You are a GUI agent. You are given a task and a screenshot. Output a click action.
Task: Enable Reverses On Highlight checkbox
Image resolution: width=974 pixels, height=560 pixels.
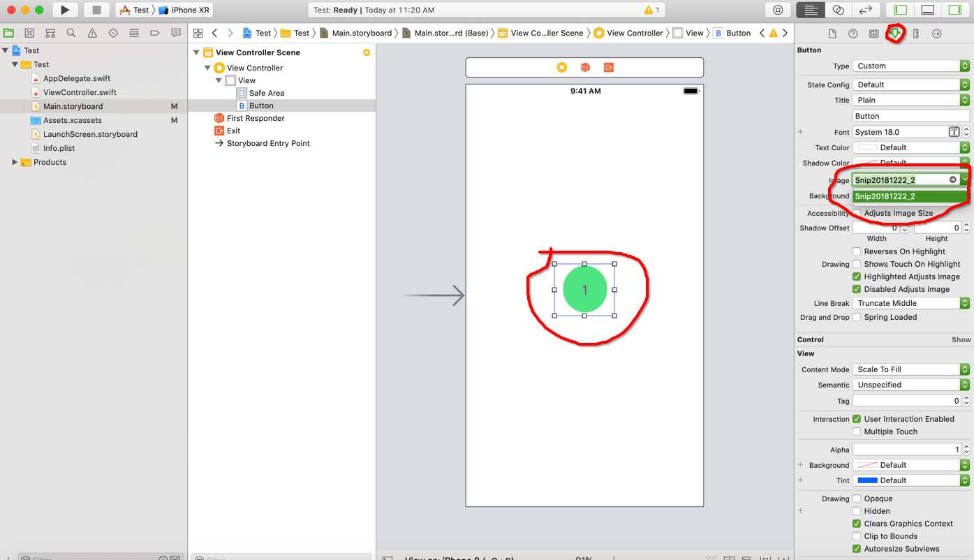click(x=857, y=251)
